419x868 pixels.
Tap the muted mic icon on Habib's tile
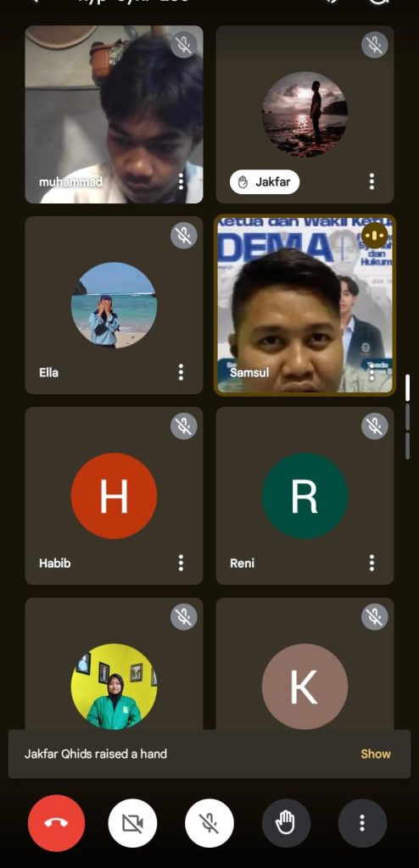[183, 426]
